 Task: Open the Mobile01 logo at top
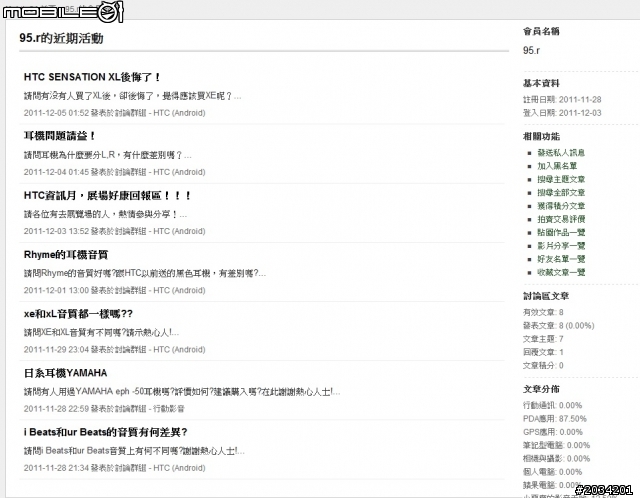62,12
